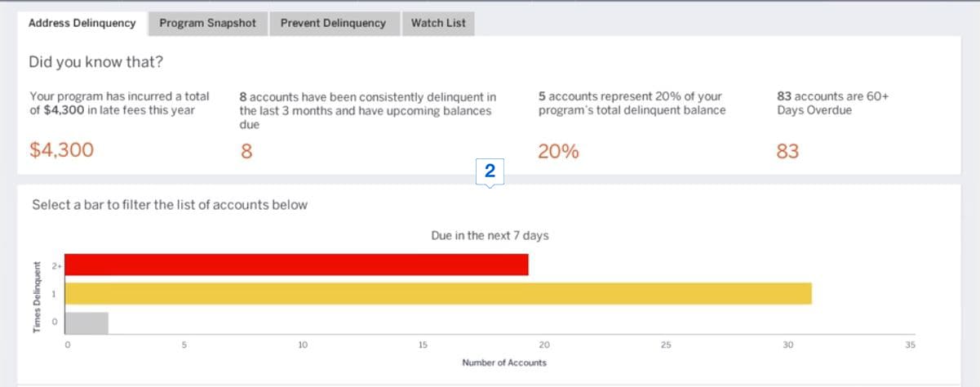The width and height of the screenshot is (980, 387).
Task: Open the Program Snapshot tab
Action: click(x=207, y=23)
